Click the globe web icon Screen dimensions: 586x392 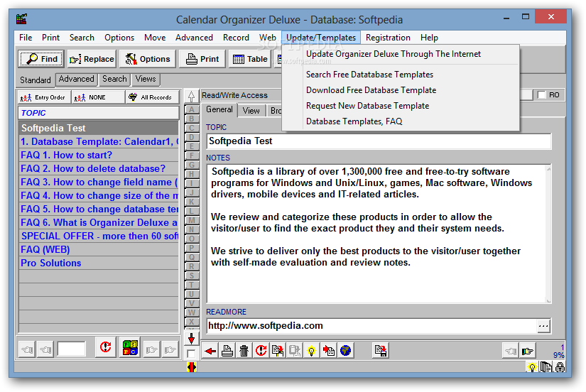[x=346, y=351]
